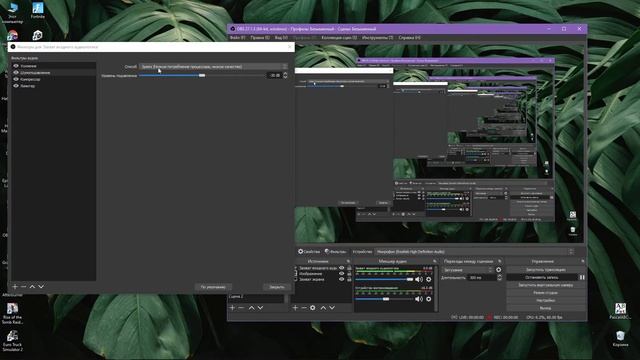Remove the scene with the Scenes minus icon

(x=241, y=308)
